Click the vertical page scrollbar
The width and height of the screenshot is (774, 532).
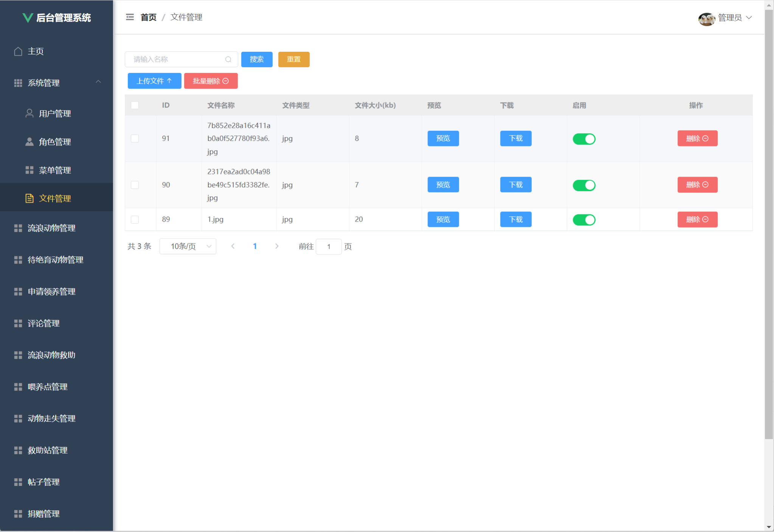(x=769, y=227)
